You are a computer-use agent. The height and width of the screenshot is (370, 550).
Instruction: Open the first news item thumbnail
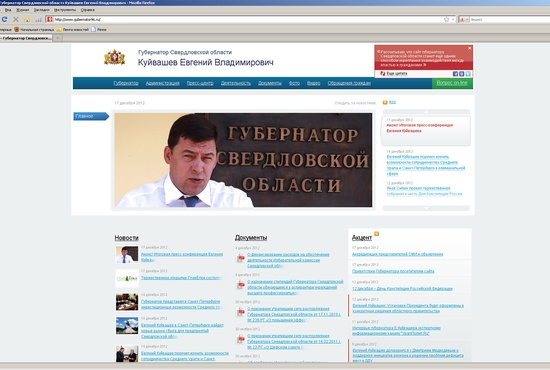127,255
